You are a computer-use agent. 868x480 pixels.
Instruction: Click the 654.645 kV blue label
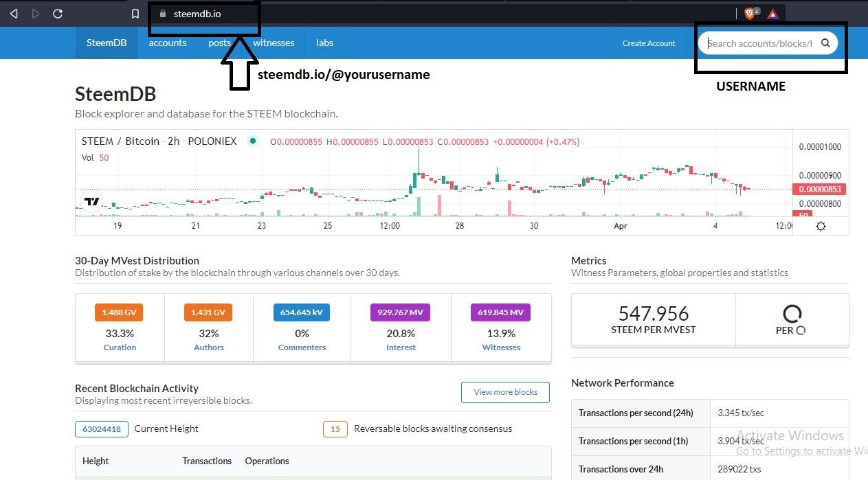[302, 312]
